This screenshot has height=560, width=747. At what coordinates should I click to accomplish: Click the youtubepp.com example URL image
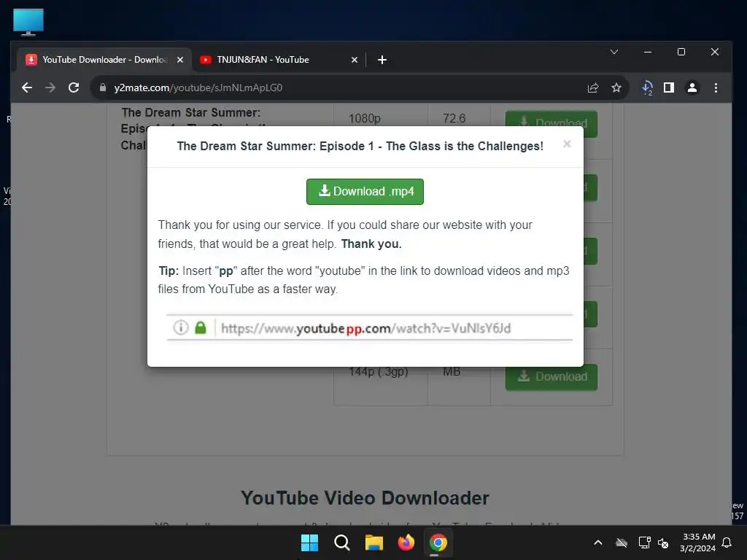coord(369,327)
